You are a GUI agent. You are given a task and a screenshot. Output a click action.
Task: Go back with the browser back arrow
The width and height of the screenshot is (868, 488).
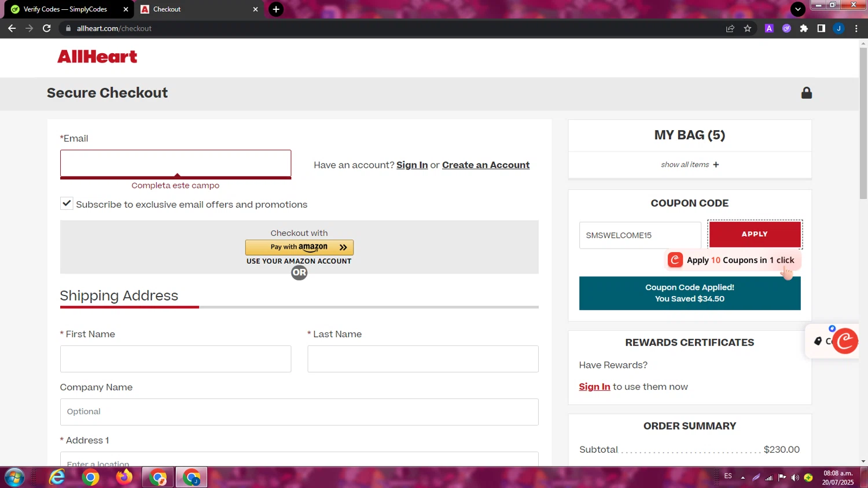click(12, 28)
